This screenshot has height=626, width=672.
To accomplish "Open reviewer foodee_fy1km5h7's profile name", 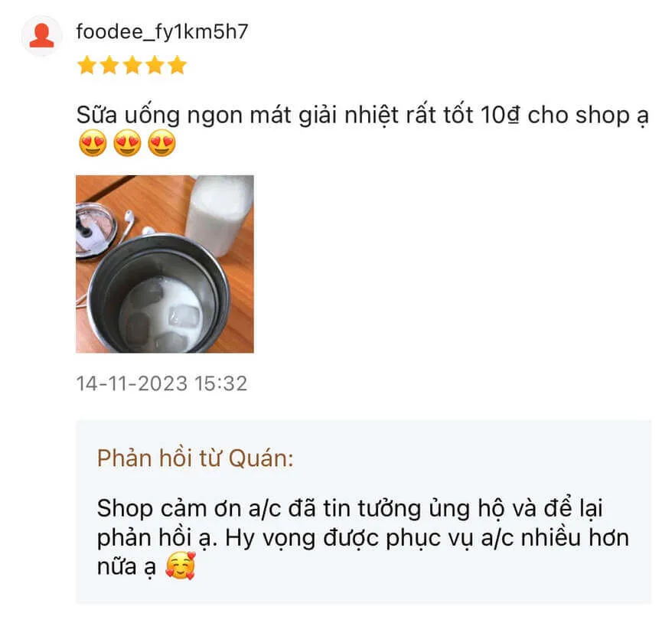I will (x=162, y=32).
